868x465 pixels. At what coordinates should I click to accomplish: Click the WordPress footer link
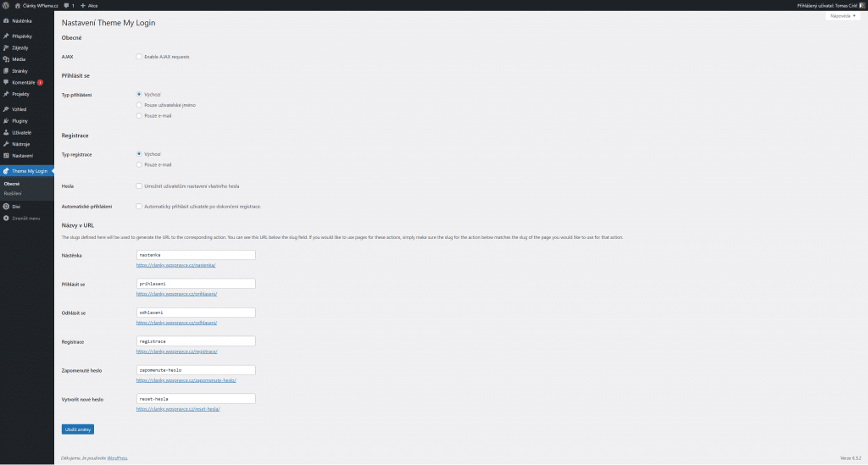(117, 458)
